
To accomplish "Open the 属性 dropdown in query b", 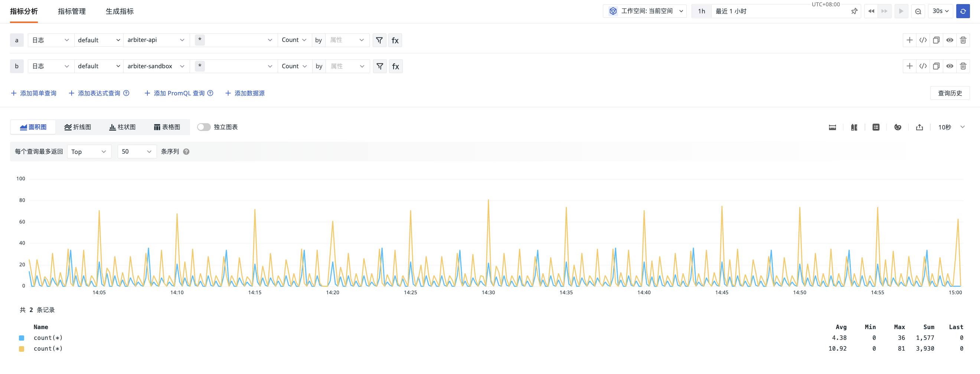I will click(347, 66).
